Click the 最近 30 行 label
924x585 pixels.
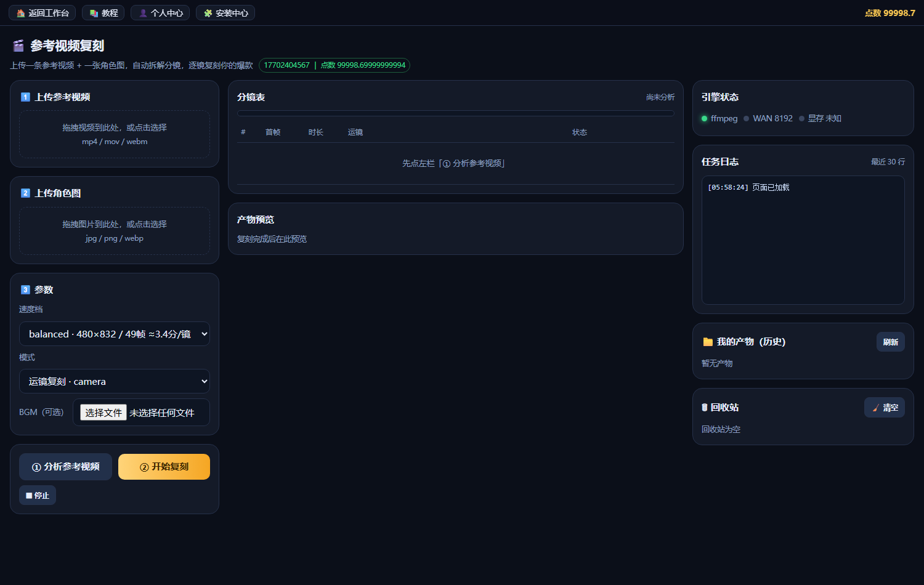click(888, 162)
